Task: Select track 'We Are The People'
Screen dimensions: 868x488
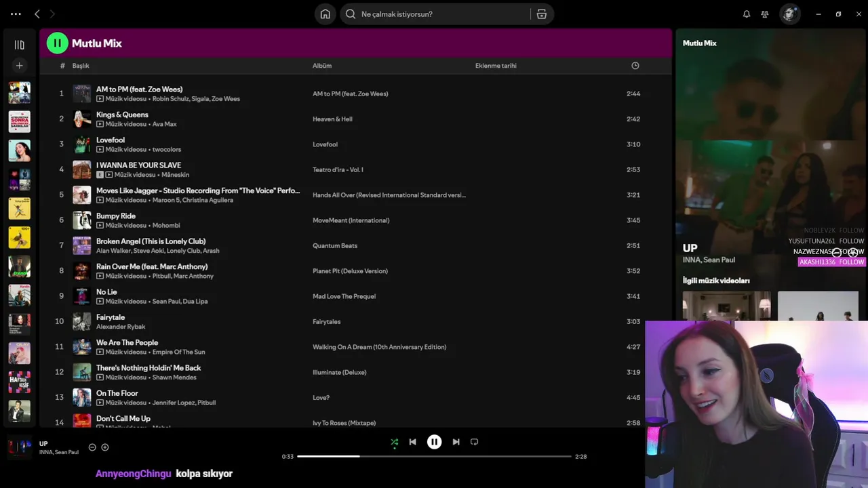Action: [x=127, y=343]
